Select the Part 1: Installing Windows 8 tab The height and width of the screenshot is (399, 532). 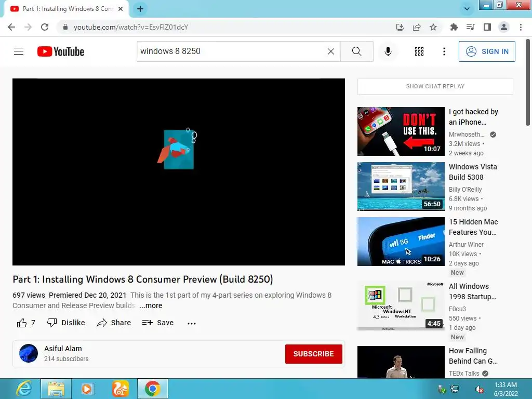tap(66, 9)
